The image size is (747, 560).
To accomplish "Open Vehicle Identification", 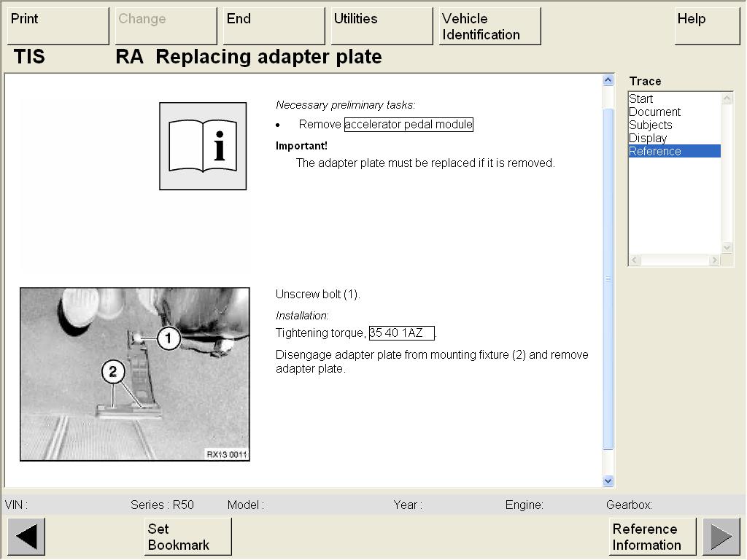I will [489, 26].
